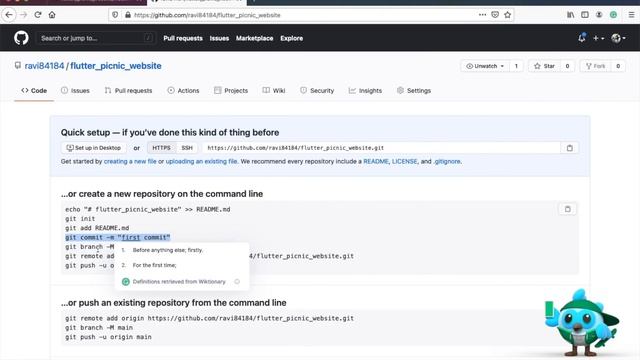Switch to the Actions tab

coord(183,91)
